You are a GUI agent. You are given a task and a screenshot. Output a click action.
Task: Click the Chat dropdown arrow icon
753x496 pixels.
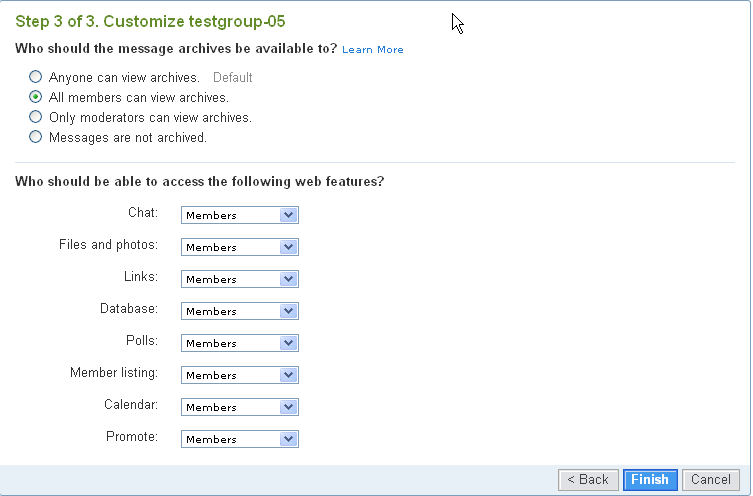[x=289, y=215]
